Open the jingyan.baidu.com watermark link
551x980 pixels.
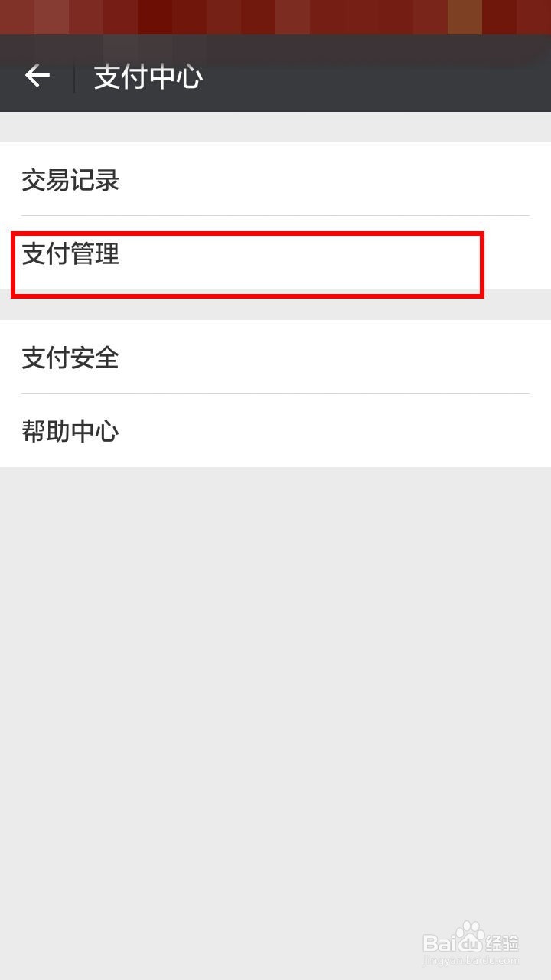[x=471, y=960]
